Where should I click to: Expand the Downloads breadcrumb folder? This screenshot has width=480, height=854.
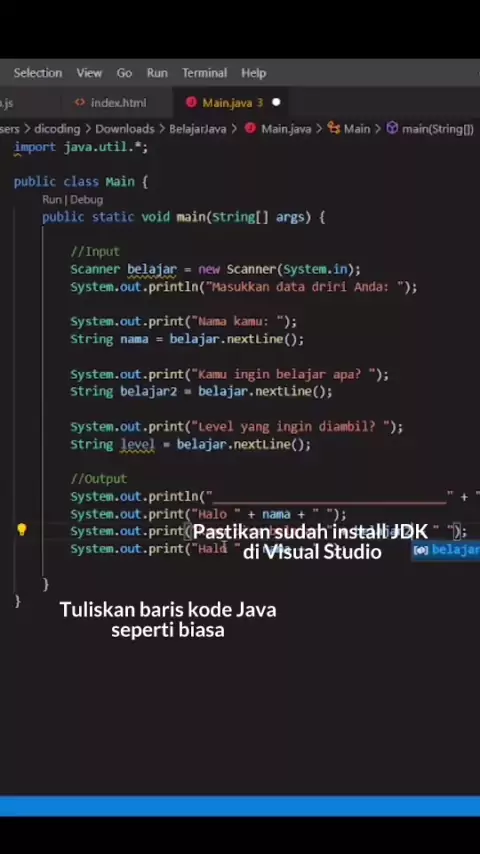click(125, 129)
